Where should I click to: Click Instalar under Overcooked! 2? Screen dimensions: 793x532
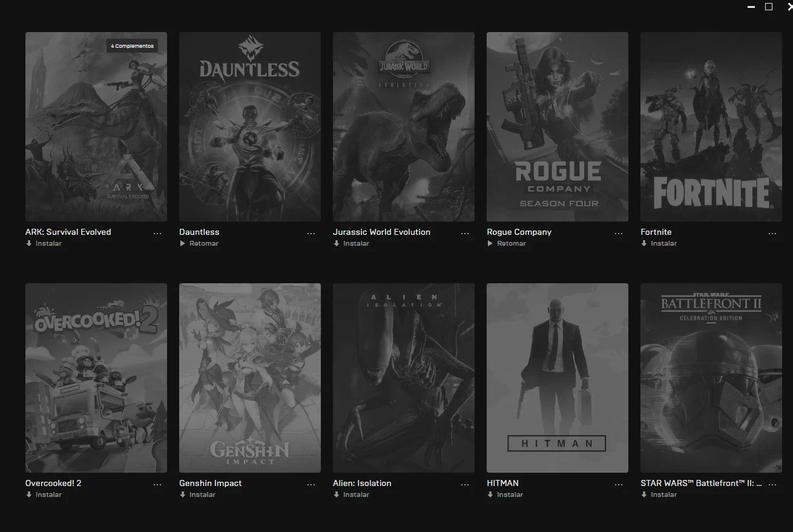pyautogui.click(x=44, y=494)
